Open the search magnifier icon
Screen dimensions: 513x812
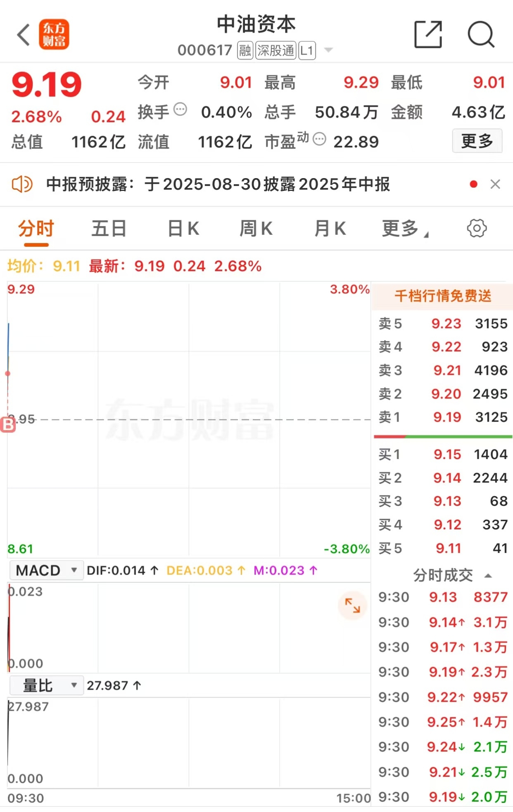tap(481, 35)
